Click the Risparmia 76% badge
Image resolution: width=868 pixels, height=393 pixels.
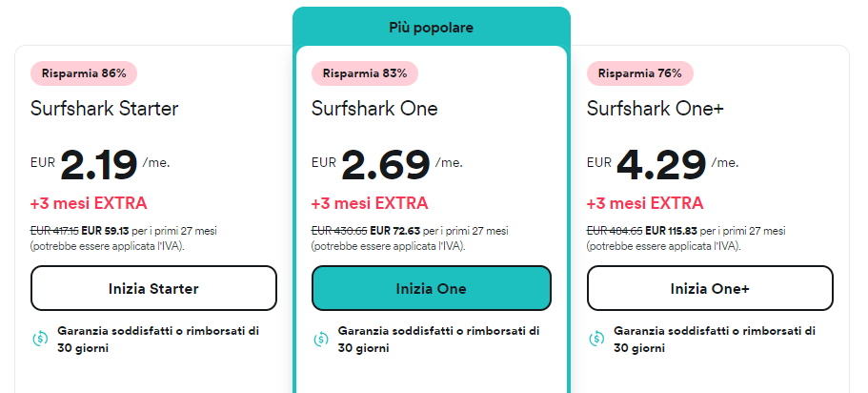640,72
